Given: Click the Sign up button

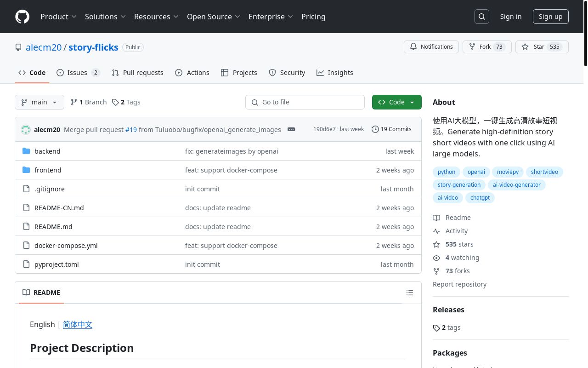Looking at the screenshot, I should [x=550, y=17].
